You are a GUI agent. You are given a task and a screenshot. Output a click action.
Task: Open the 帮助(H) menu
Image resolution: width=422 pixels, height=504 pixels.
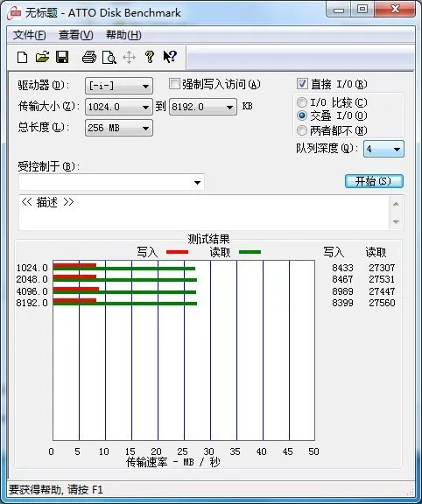[x=123, y=35]
